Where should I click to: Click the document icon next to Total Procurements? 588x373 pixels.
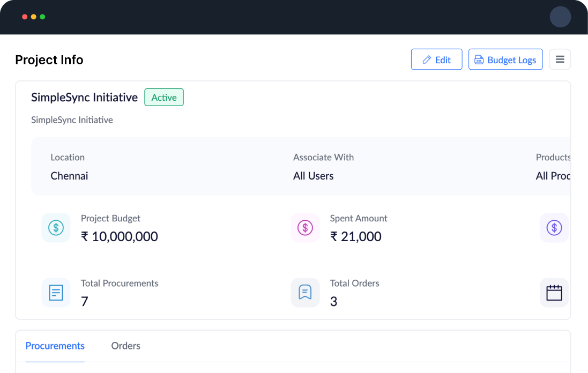56,292
